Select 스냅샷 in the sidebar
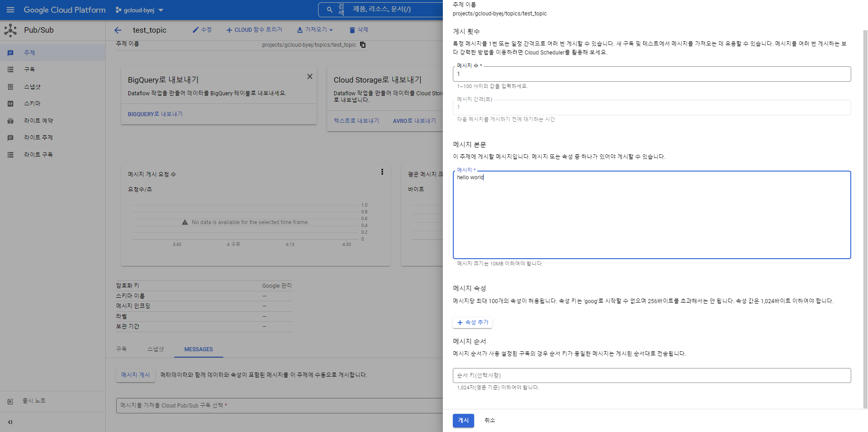The width and height of the screenshot is (868, 432). [53, 87]
